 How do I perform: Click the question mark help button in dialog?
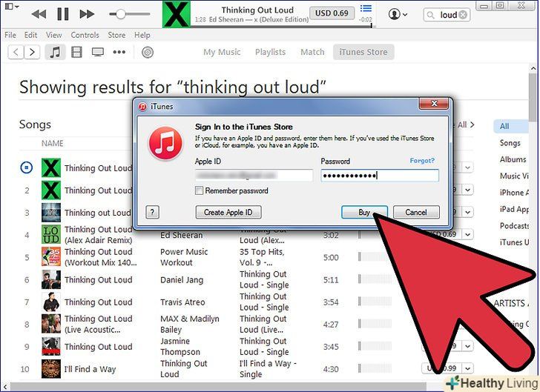click(x=153, y=213)
